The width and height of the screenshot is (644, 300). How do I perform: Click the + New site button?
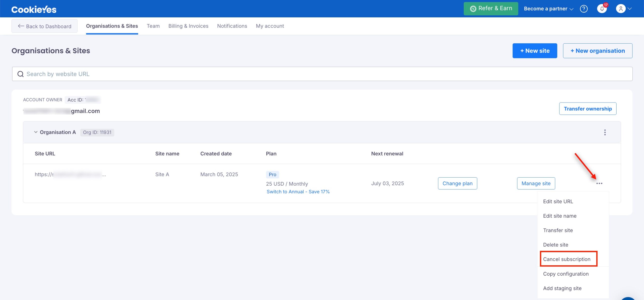pos(535,51)
